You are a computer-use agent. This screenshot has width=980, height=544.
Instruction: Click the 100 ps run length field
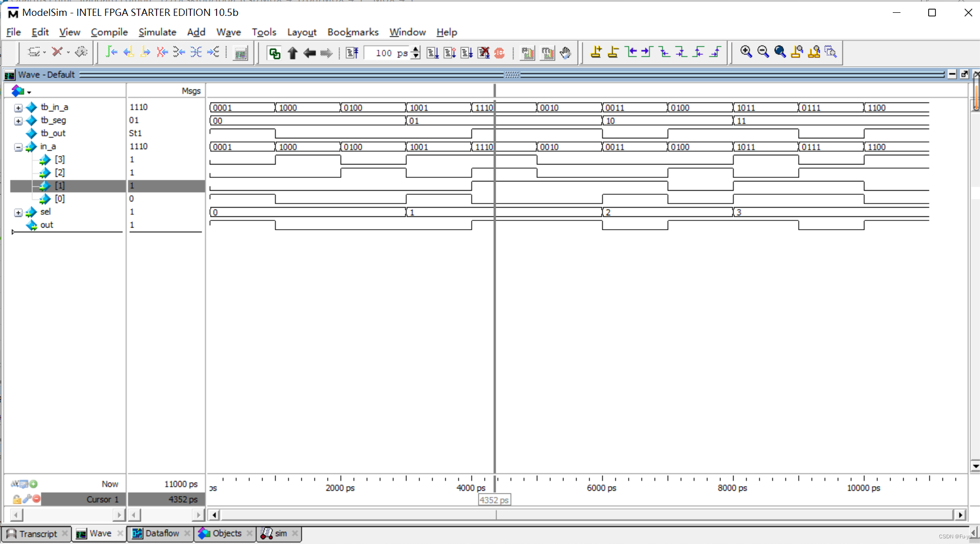point(387,53)
